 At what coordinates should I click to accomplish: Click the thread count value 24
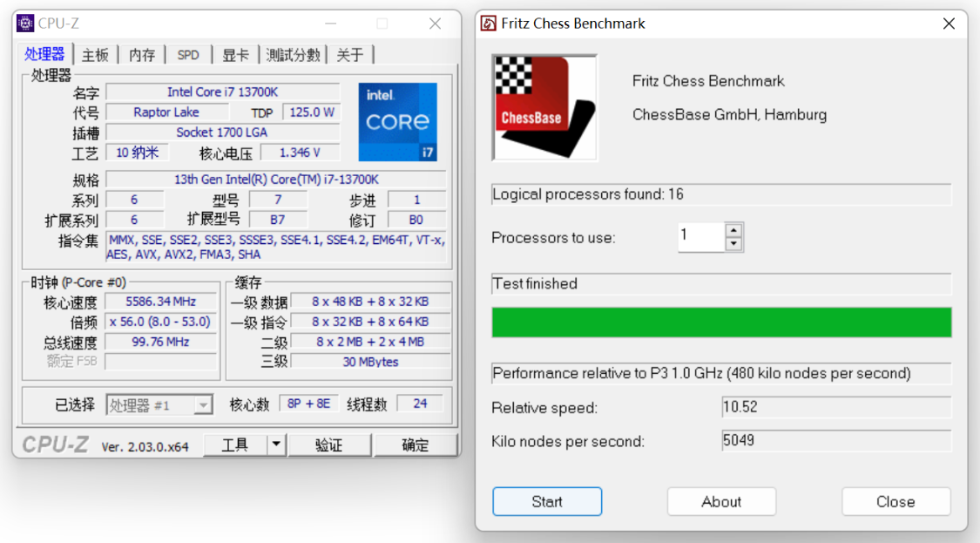[x=420, y=404]
